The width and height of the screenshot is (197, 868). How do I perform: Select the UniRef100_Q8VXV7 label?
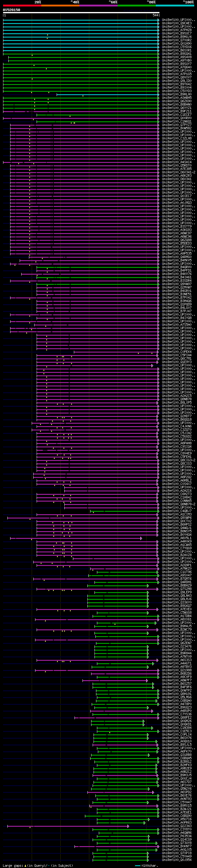pos(177,78)
